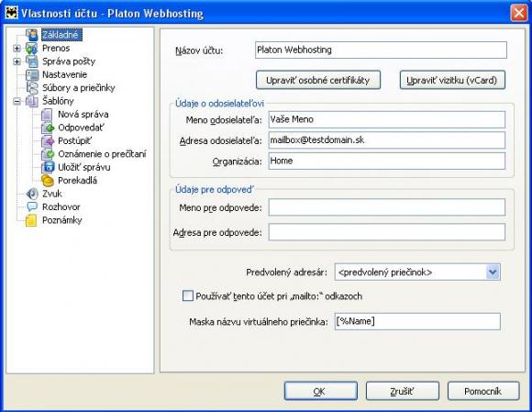Confirm with the OK button

click(321, 391)
